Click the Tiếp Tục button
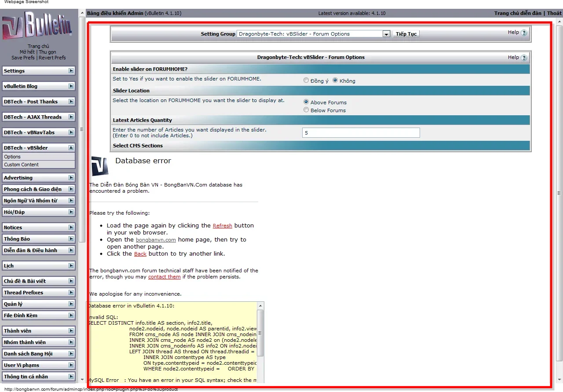 406,34
